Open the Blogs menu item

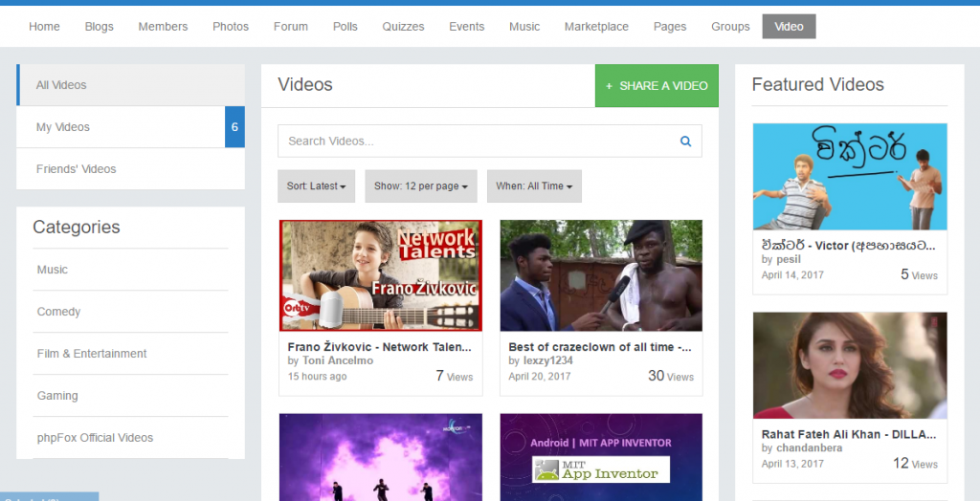[100, 26]
